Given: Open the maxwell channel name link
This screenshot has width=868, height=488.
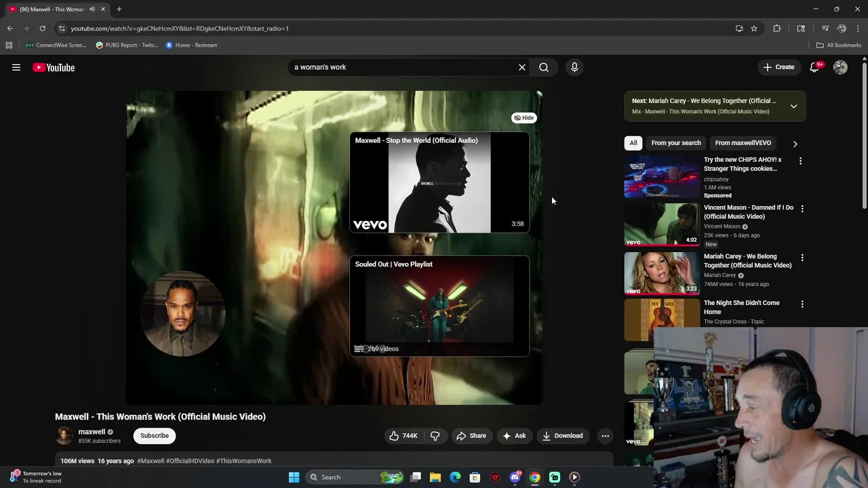Looking at the screenshot, I should (x=92, y=432).
